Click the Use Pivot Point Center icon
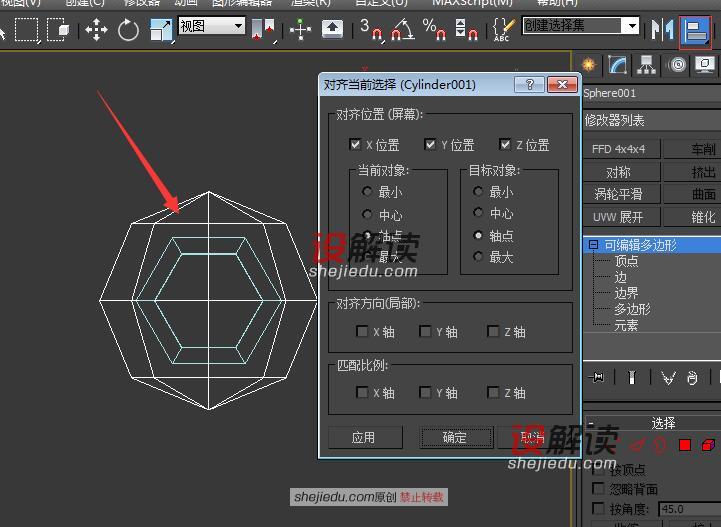The height and width of the screenshot is (527, 721). (263, 29)
